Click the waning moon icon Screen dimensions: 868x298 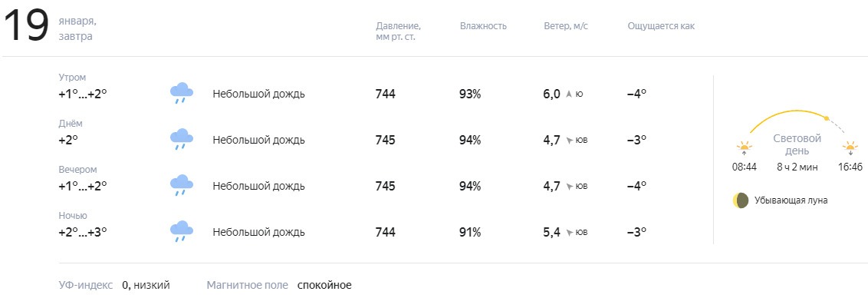(x=741, y=200)
